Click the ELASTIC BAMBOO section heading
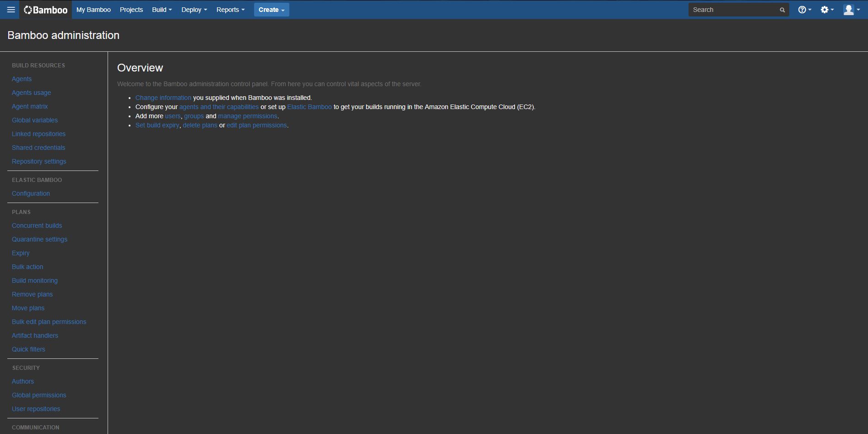868x434 pixels. point(37,180)
